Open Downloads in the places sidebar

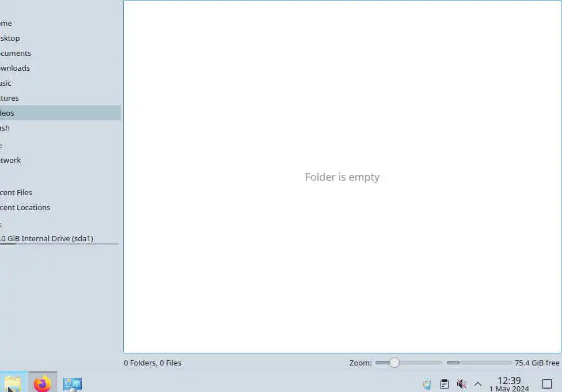point(60,68)
